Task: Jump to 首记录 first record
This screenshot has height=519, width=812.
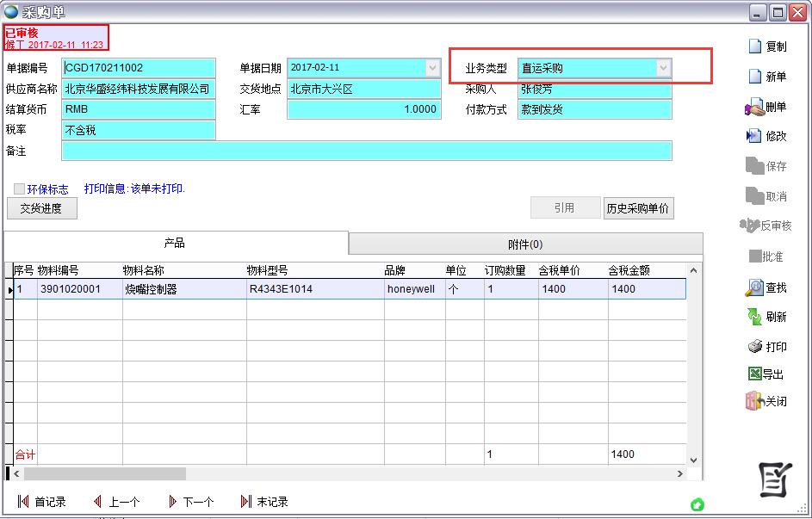Action: tap(41, 502)
